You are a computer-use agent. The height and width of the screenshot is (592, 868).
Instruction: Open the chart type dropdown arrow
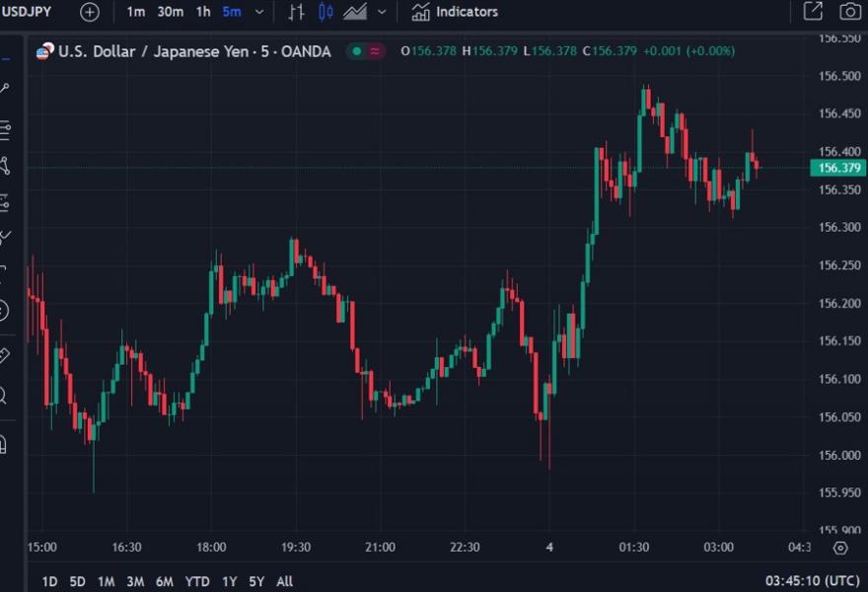[x=382, y=11]
